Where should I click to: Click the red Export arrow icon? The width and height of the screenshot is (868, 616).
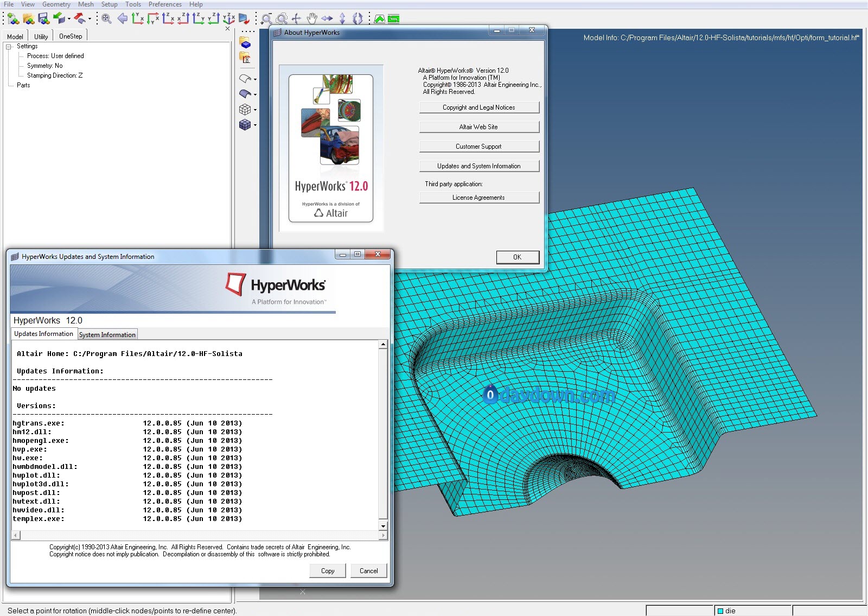click(x=80, y=19)
